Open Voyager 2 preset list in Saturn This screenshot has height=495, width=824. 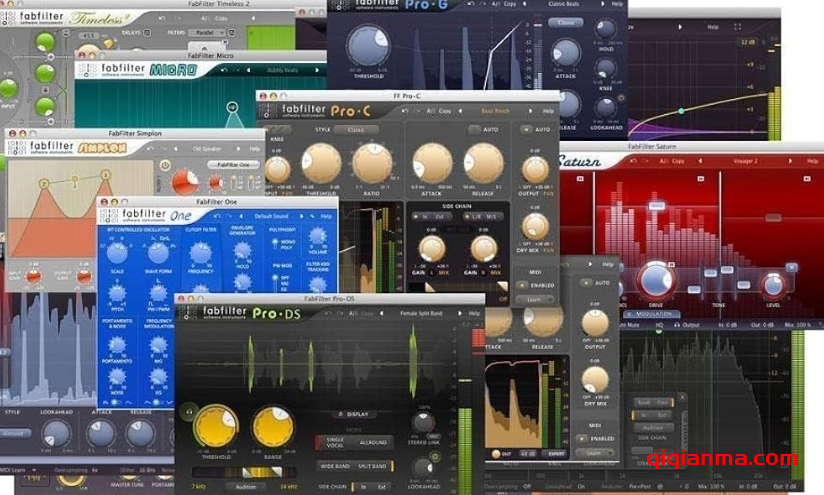tap(745, 161)
